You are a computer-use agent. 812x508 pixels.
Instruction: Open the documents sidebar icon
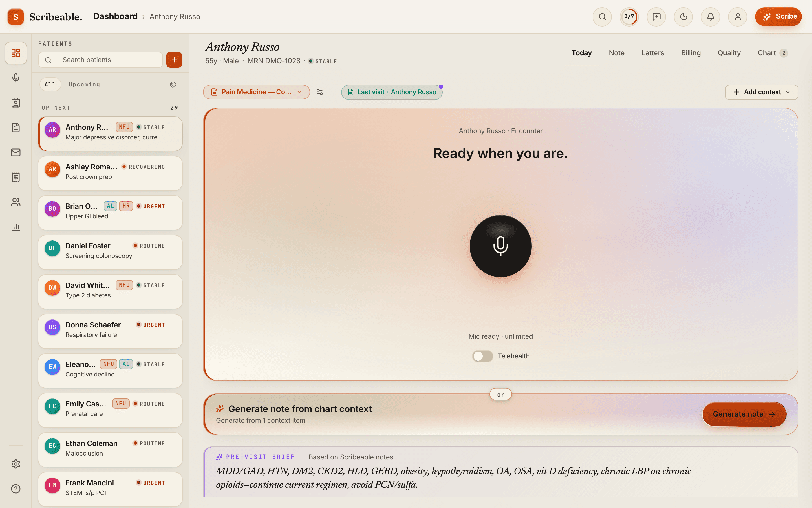pyautogui.click(x=16, y=128)
